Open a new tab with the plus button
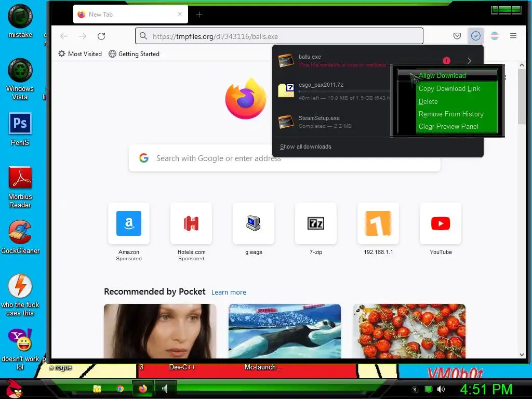Image resolution: width=532 pixels, height=399 pixels. [199, 14]
